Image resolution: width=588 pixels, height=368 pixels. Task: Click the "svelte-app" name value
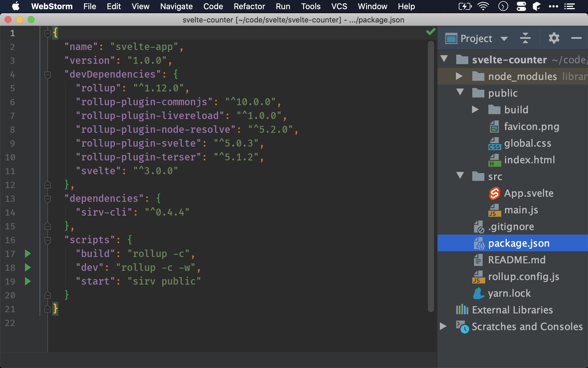144,47
